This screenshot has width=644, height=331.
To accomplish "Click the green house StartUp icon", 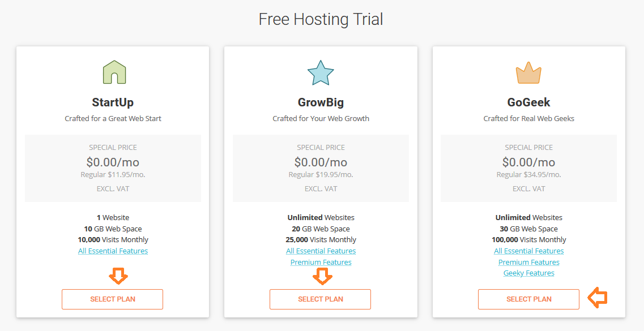I will (114, 72).
